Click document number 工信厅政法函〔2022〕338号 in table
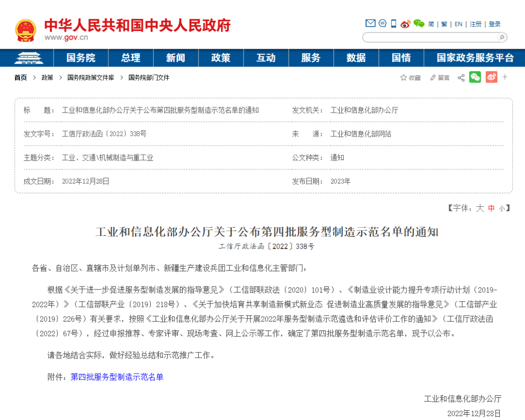This screenshot has width=525, height=420. click(104, 134)
